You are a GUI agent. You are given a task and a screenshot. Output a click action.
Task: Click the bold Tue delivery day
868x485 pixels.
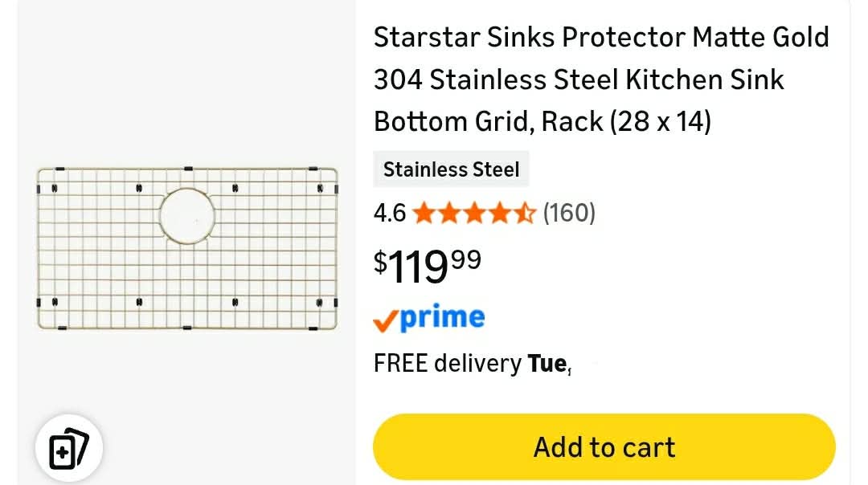pos(547,364)
